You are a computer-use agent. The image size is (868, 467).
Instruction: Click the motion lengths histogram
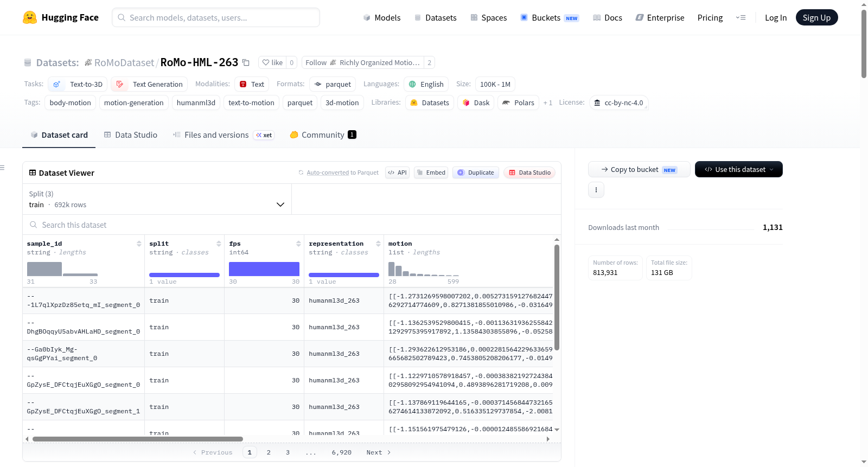tap(424, 269)
